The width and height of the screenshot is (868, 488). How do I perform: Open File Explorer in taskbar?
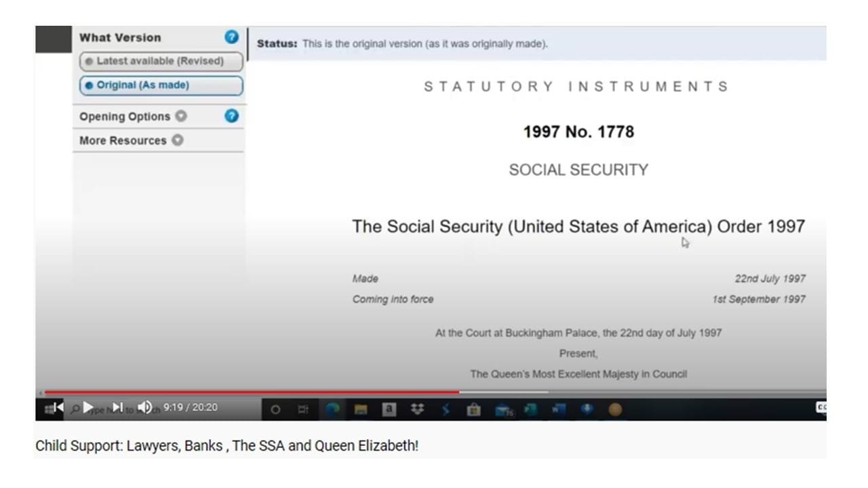pyautogui.click(x=361, y=409)
